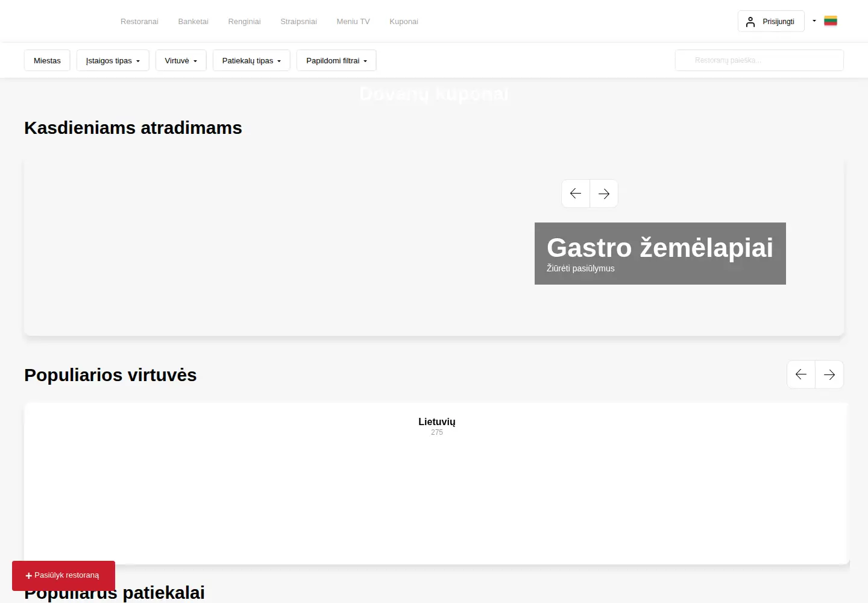Focus the restaurant search input field
The image size is (868, 603).
[x=759, y=60]
